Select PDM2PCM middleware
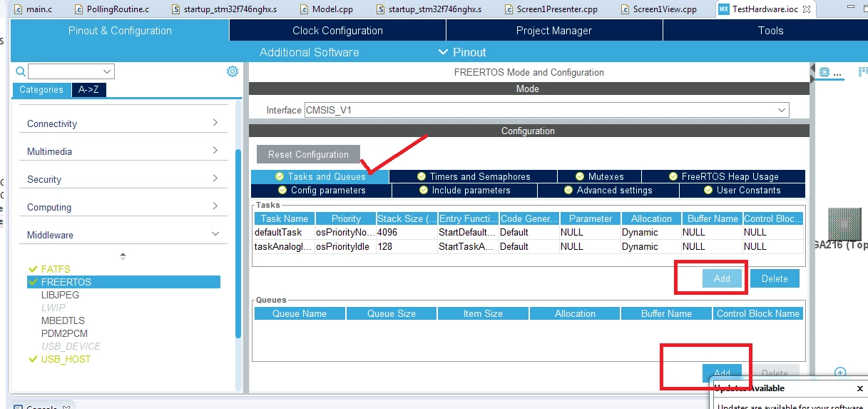 [64, 333]
